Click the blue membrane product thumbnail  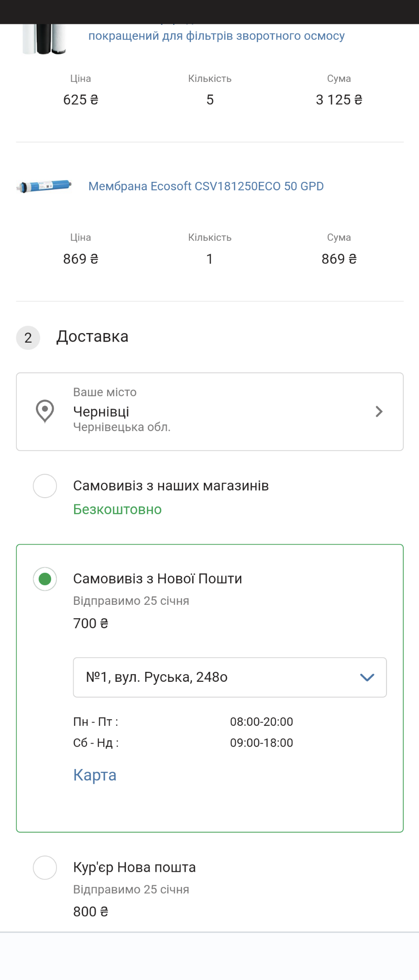pyautogui.click(x=44, y=186)
